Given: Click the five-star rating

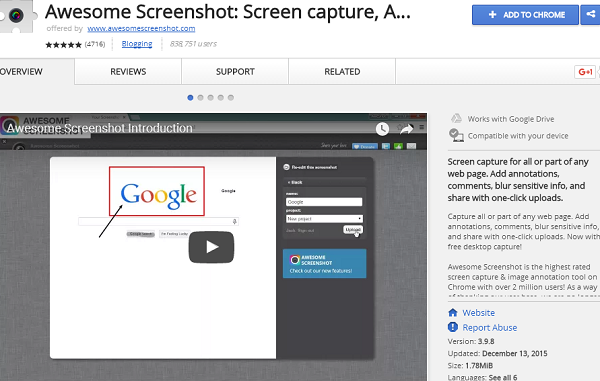Looking at the screenshot, I should [64, 45].
